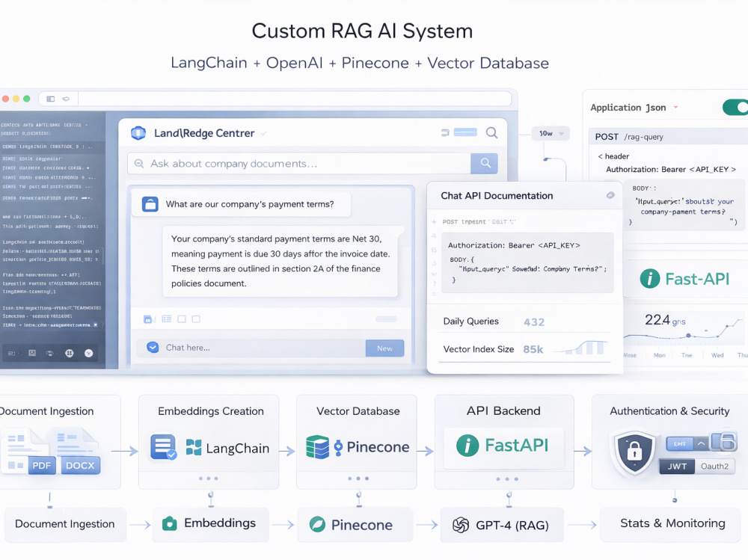Click dots under API Backend card
Screen dimensions: 748x560
[507, 479]
